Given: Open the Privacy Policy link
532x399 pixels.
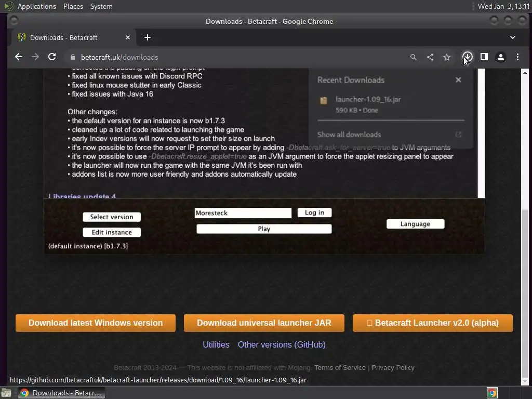Looking at the screenshot, I should coord(393,368).
